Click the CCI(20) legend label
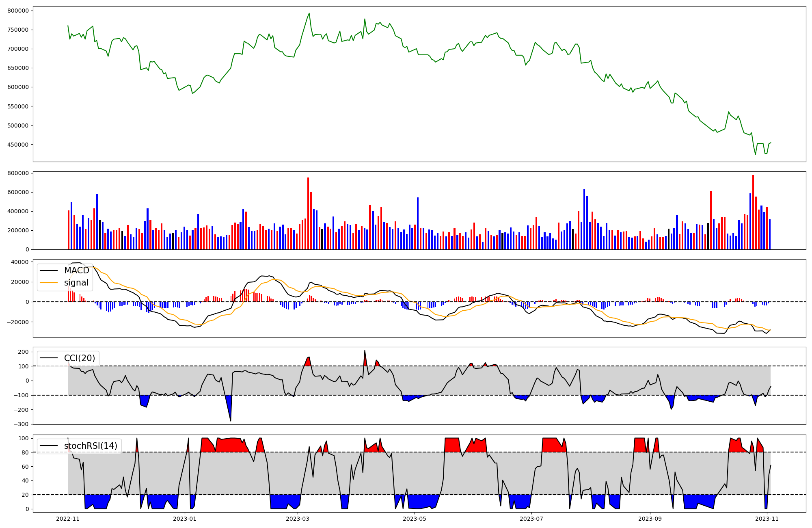Viewport: 812px width, 528px height. pyautogui.click(x=79, y=358)
